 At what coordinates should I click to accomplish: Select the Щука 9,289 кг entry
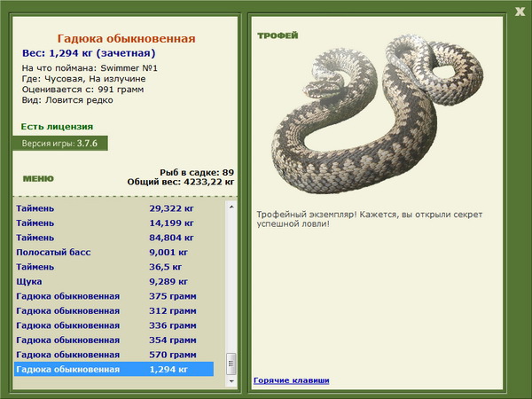(114, 281)
